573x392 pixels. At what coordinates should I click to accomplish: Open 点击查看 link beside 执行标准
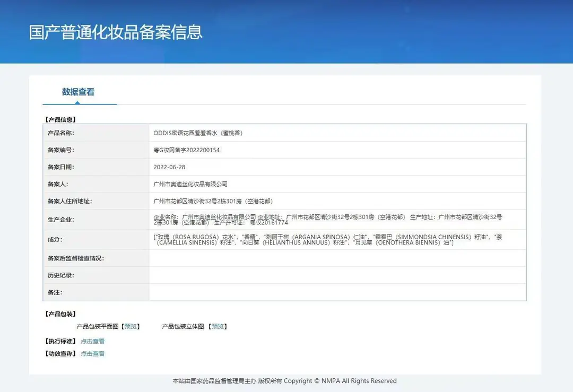(92, 341)
